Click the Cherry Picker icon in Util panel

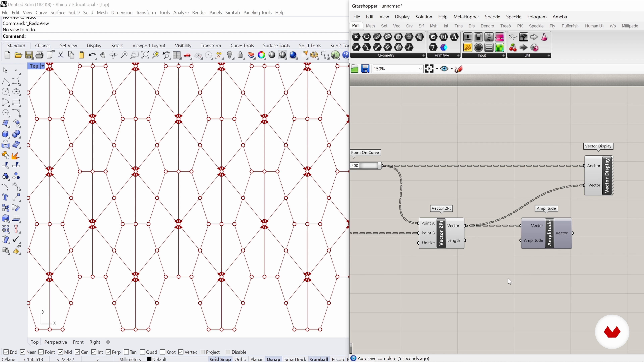(x=513, y=47)
